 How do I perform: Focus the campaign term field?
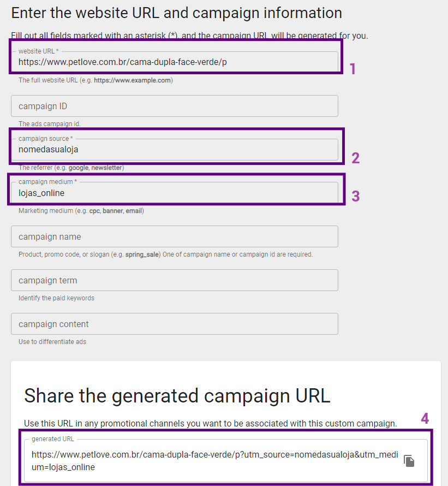click(175, 280)
